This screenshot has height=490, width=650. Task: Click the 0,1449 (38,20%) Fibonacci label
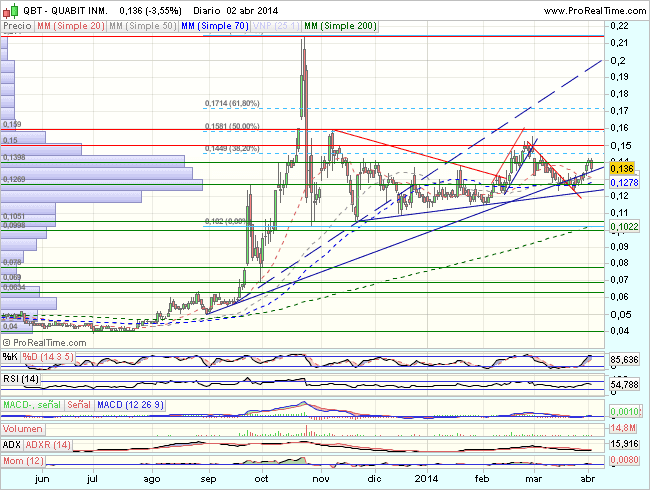tap(232, 148)
